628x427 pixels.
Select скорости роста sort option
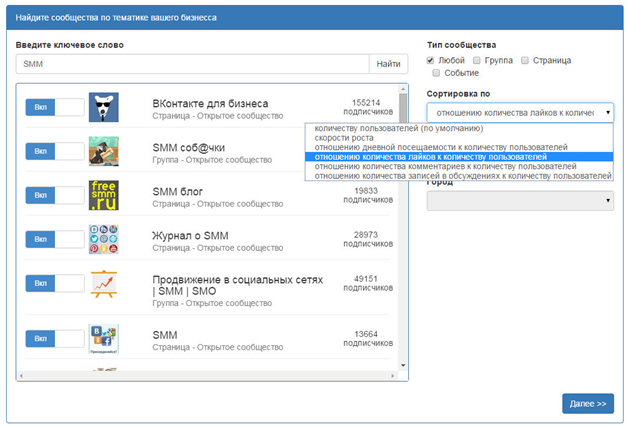(x=459, y=138)
